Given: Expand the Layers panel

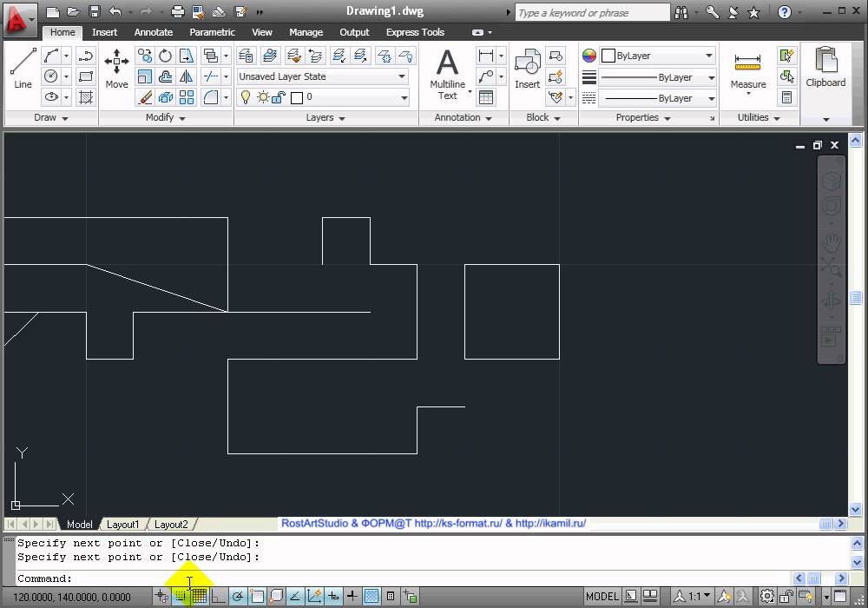Looking at the screenshot, I should click(x=325, y=117).
